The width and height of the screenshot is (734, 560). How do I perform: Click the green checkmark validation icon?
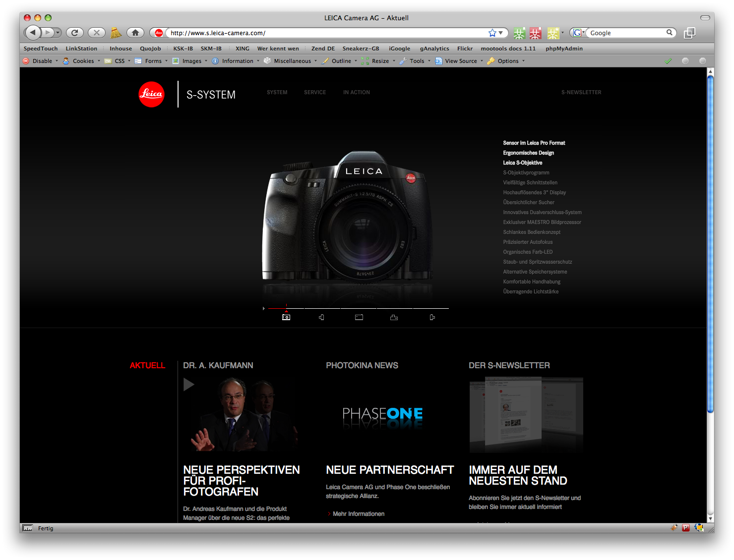668,61
